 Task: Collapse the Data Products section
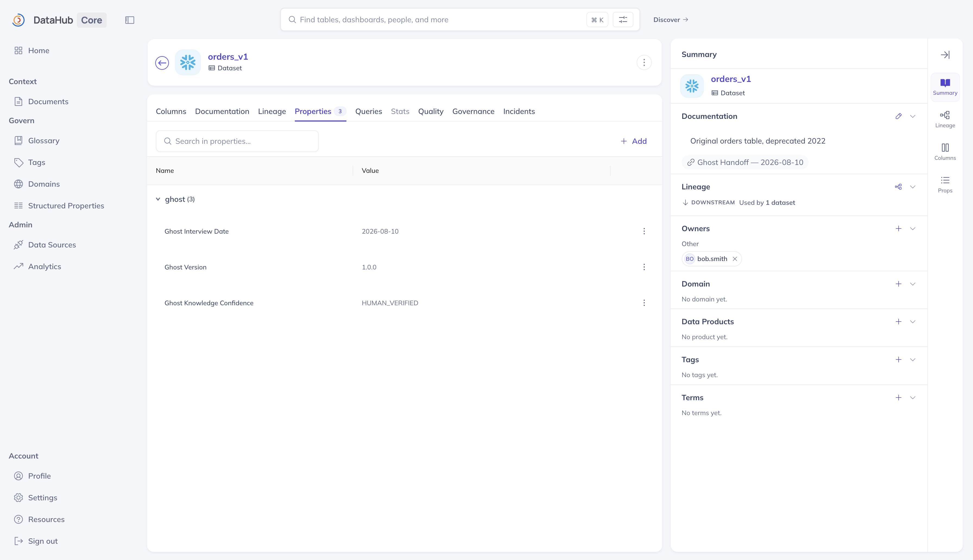click(x=913, y=322)
